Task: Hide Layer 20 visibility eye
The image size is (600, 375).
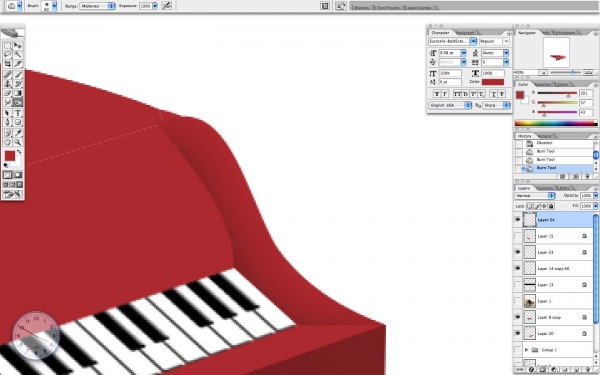Action: [x=518, y=333]
